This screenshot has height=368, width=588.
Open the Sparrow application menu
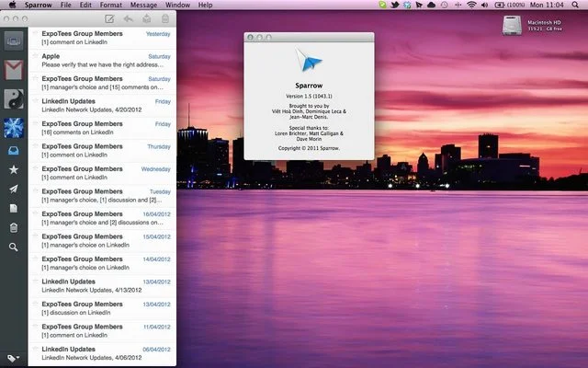(x=39, y=5)
